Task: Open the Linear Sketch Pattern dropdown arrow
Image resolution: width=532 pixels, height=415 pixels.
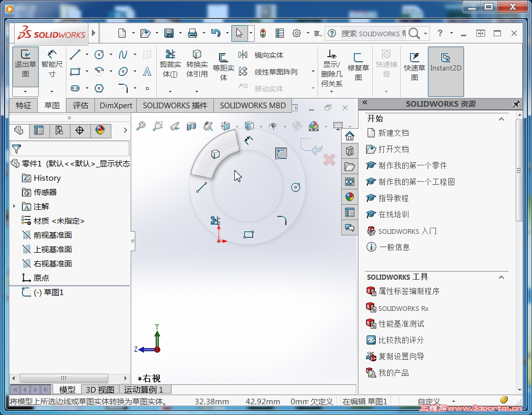Action: [313, 71]
